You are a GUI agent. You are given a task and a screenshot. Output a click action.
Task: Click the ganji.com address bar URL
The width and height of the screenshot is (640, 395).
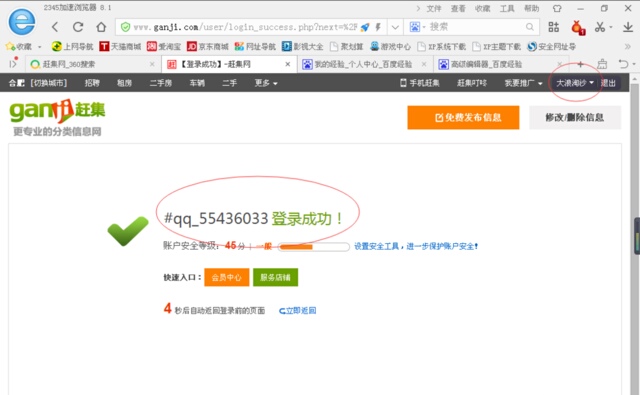tap(245, 27)
